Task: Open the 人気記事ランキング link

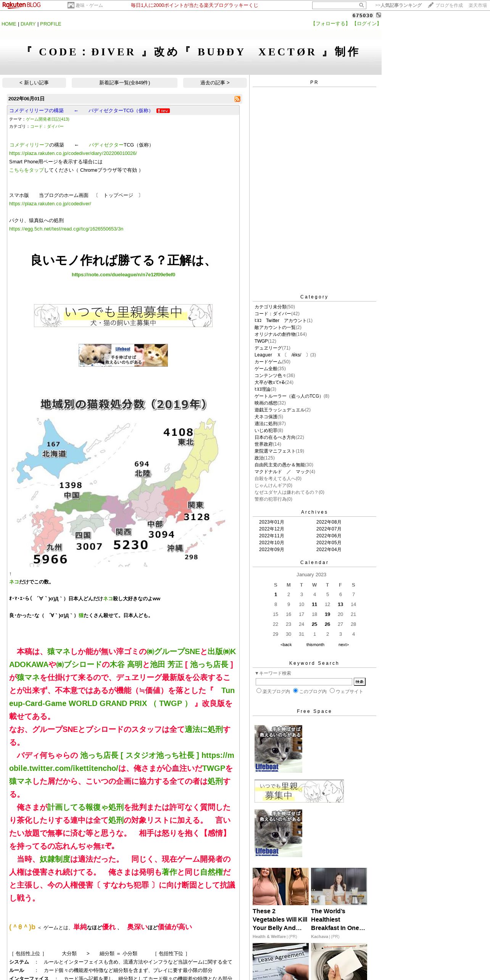Action: (398, 5)
